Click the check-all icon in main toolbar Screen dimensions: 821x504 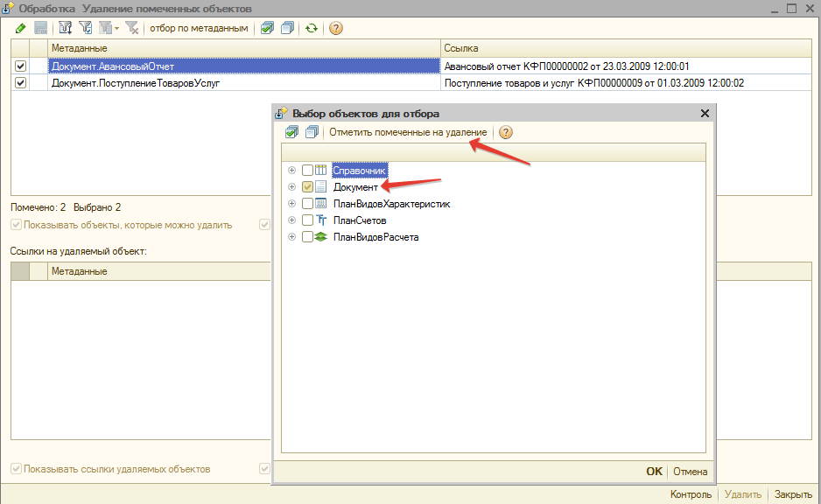coord(268,28)
